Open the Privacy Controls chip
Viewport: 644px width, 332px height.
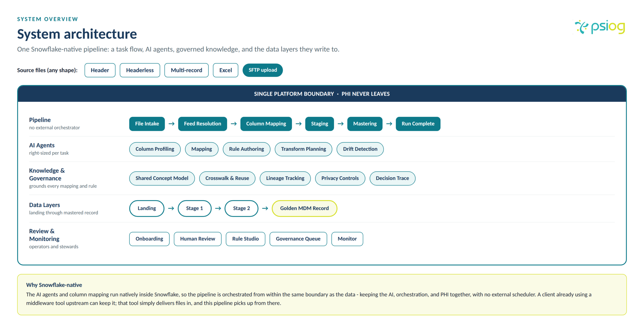coord(340,178)
